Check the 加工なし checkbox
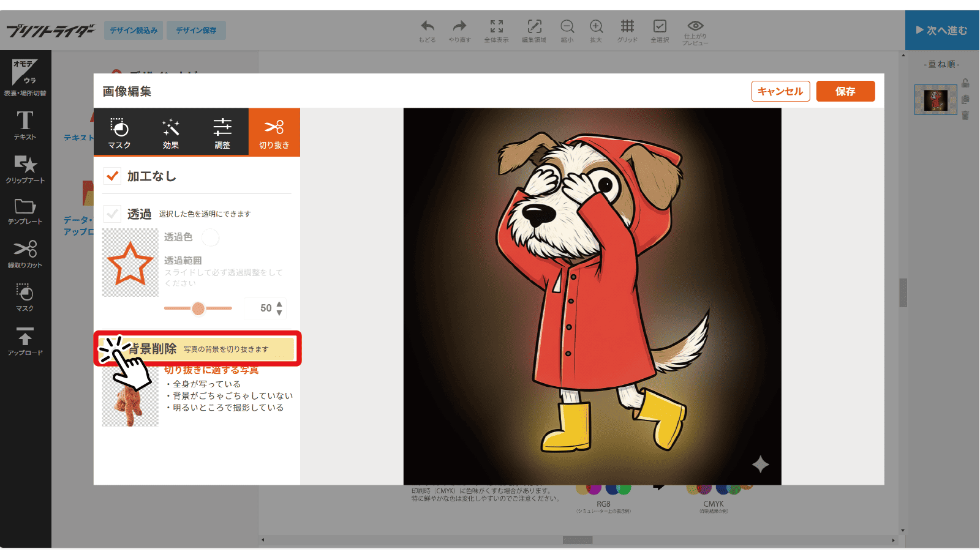Screen dimensions: 980x560 pyautogui.click(x=112, y=176)
